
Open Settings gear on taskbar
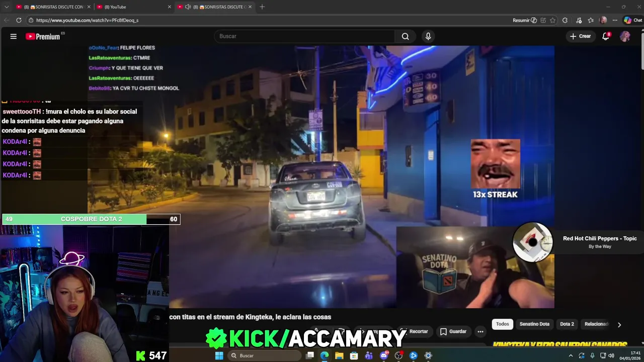428,355
